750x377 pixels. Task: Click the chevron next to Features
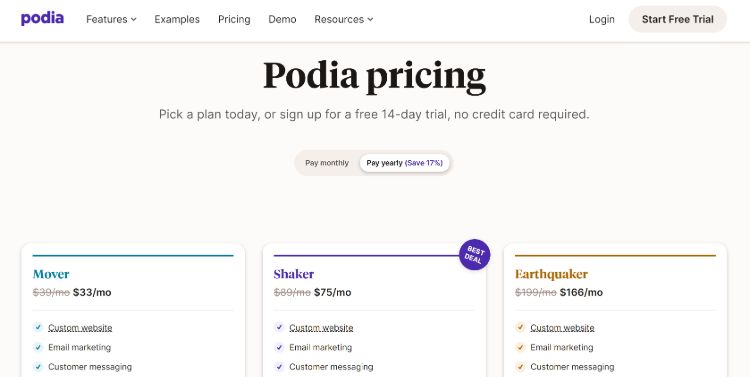click(x=133, y=20)
